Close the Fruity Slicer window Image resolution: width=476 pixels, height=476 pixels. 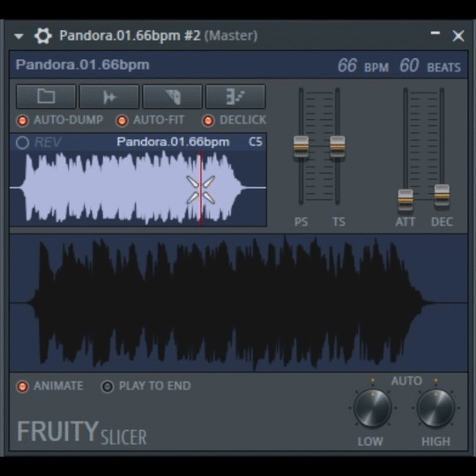tap(458, 36)
